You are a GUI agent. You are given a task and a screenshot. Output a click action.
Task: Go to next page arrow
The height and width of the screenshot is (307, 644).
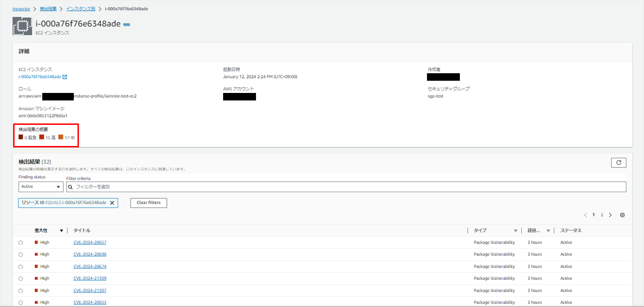coord(610,215)
